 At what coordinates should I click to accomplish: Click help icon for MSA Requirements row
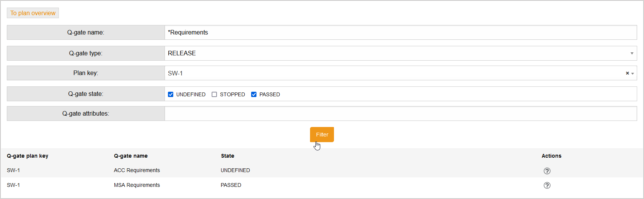pos(547,185)
